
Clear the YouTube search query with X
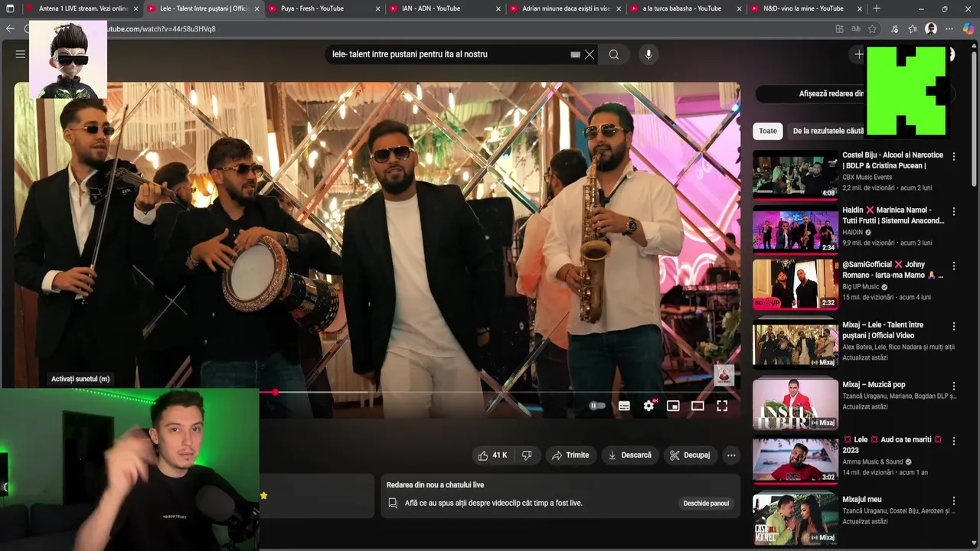click(590, 54)
